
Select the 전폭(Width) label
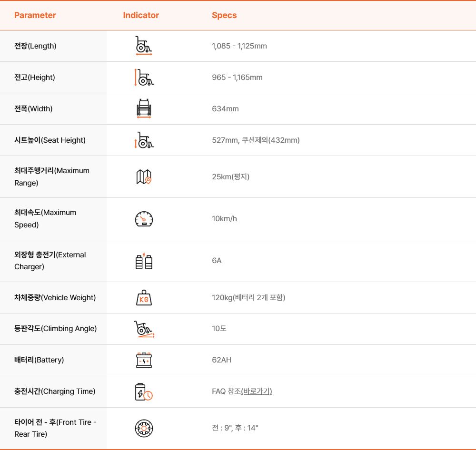click(x=33, y=108)
